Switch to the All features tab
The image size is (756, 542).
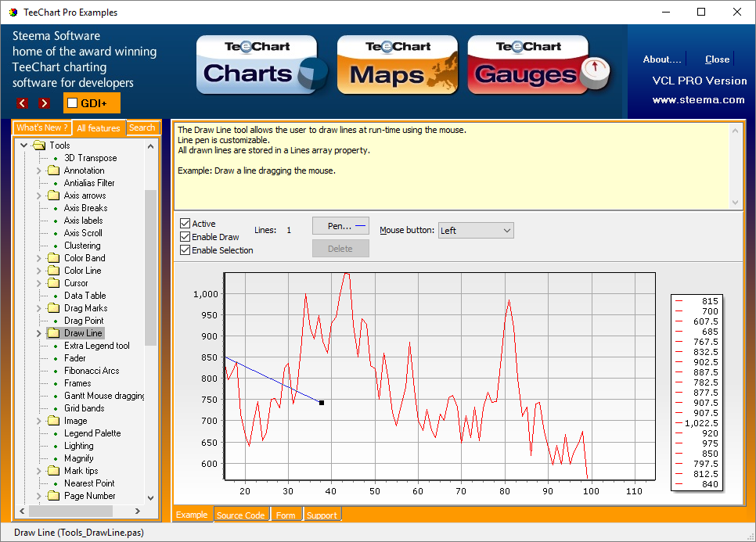coord(99,128)
